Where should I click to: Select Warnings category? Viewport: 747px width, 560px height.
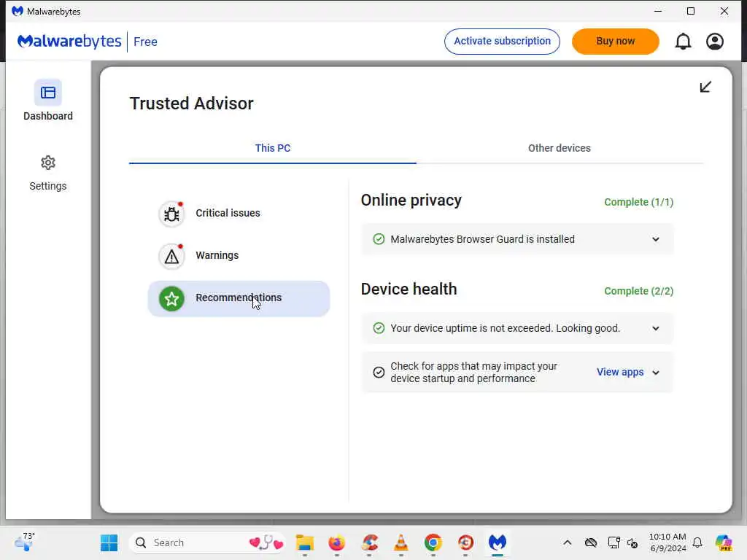coord(239,256)
